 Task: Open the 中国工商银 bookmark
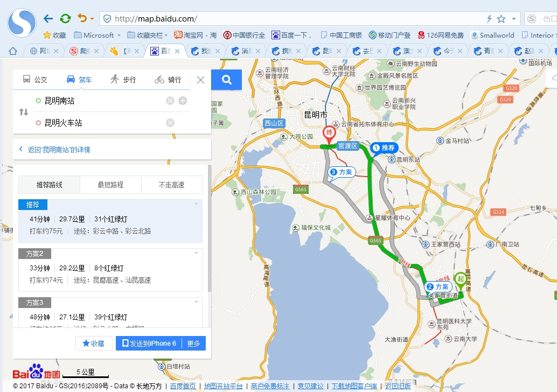[x=341, y=35]
